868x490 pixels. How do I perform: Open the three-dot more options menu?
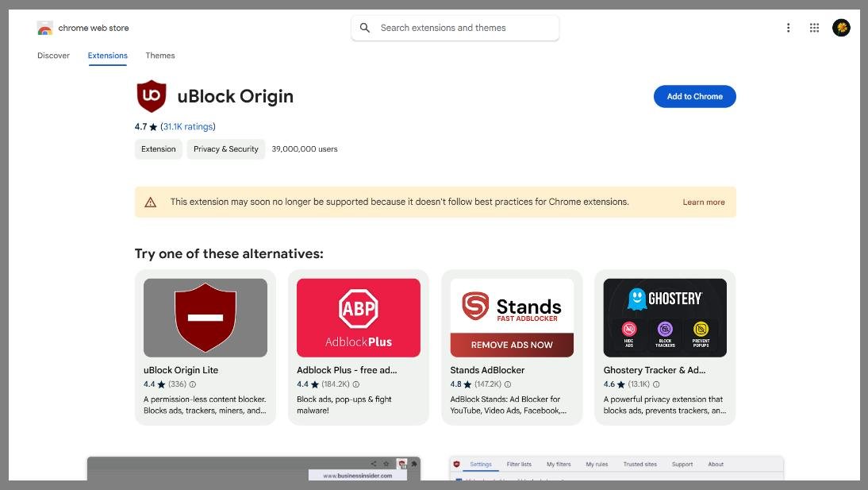tap(789, 28)
